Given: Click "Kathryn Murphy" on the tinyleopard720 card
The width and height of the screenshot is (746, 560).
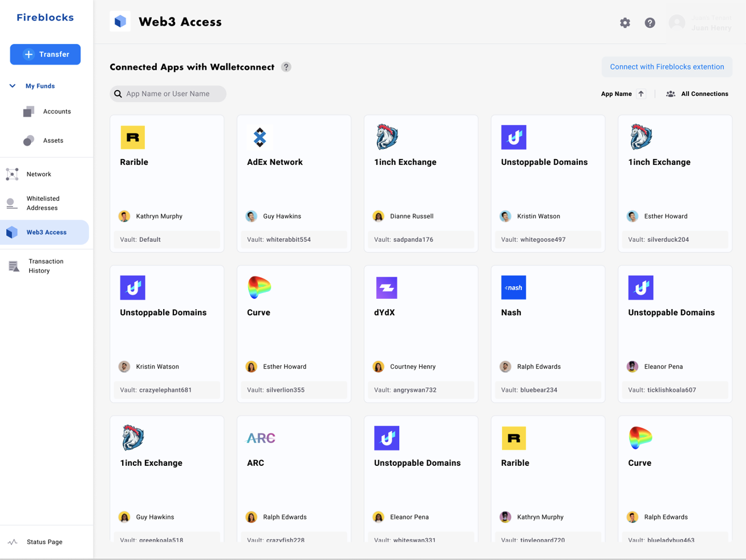Looking at the screenshot, I should 540,517.
